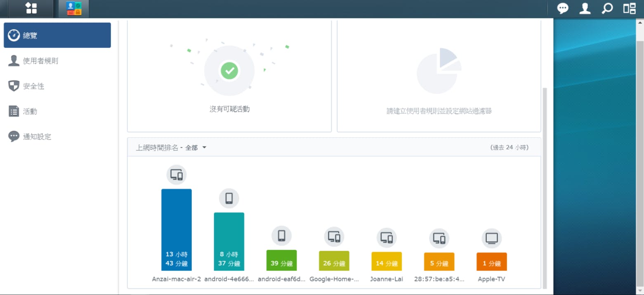Click the green checkmark in 沒有可疑活動 panel

coord(229,71)
